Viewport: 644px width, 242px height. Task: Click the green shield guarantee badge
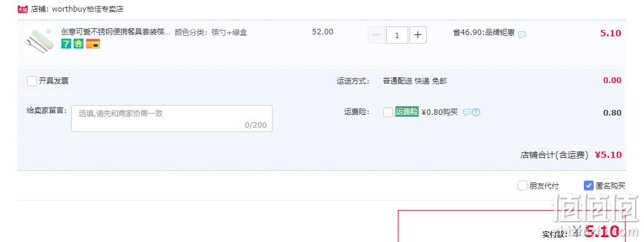pos(79,44)
